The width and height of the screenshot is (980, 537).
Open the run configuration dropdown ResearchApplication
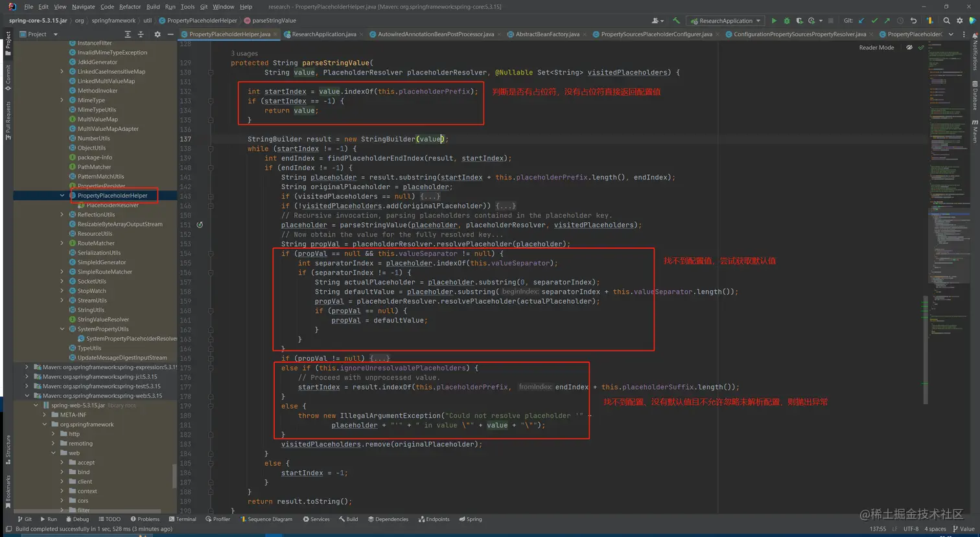coord(725,21)
